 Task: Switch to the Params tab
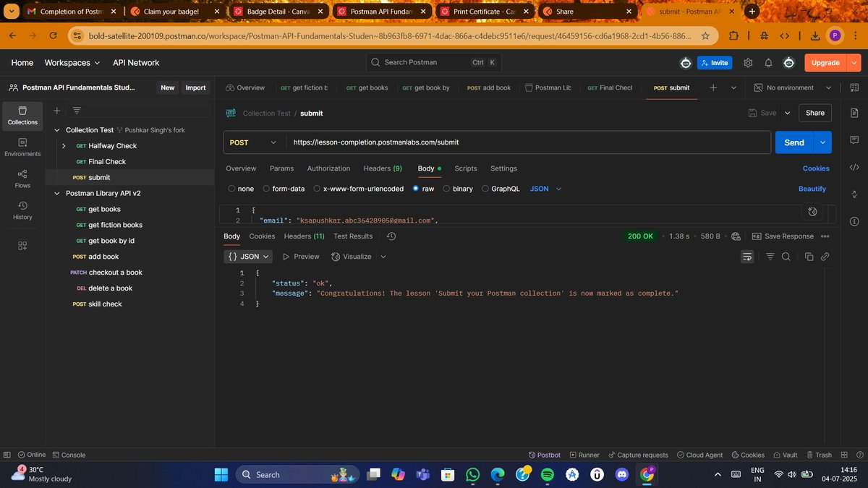point(281,168)
